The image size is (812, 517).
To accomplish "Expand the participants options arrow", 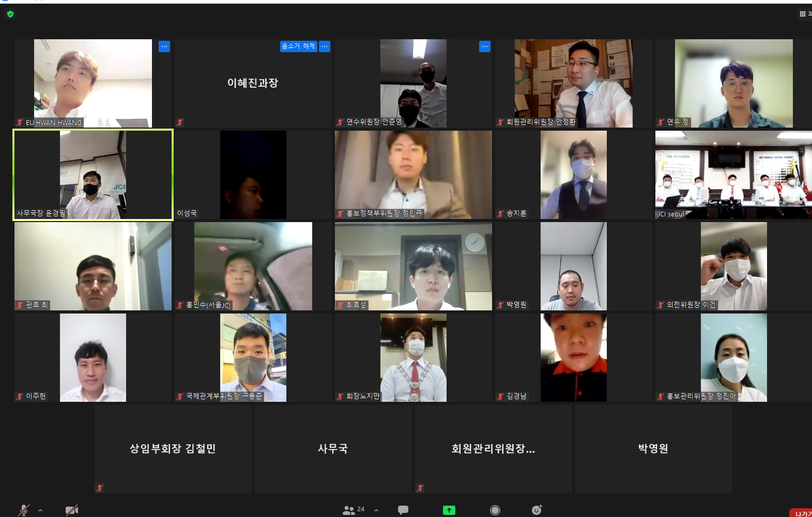I will (x=376, y=510).
